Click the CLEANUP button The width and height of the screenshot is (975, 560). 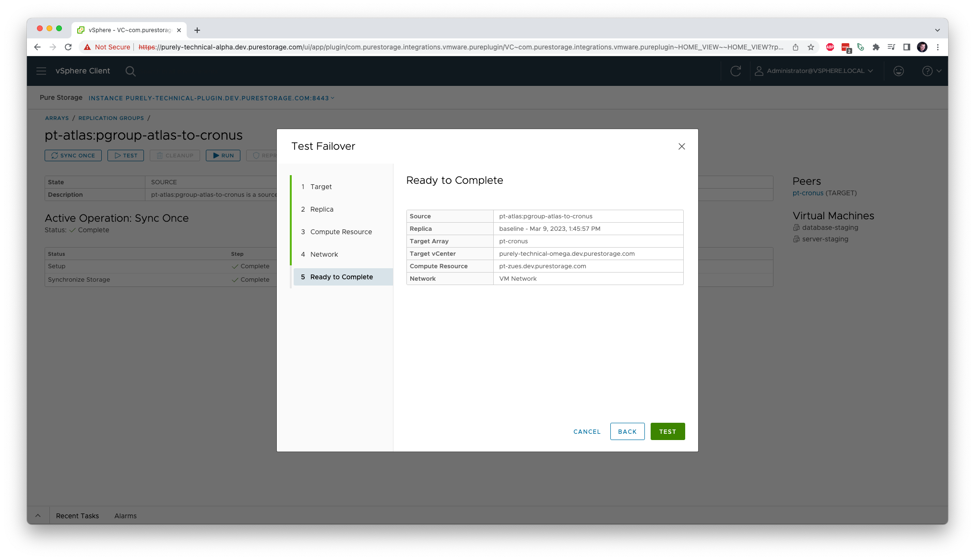point(175,155)
